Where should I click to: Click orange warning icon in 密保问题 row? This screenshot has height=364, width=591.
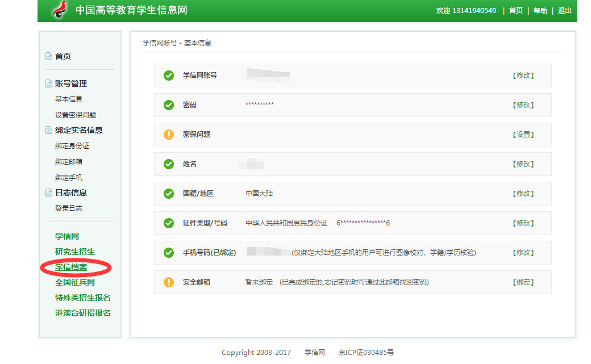tap(169, 135)
